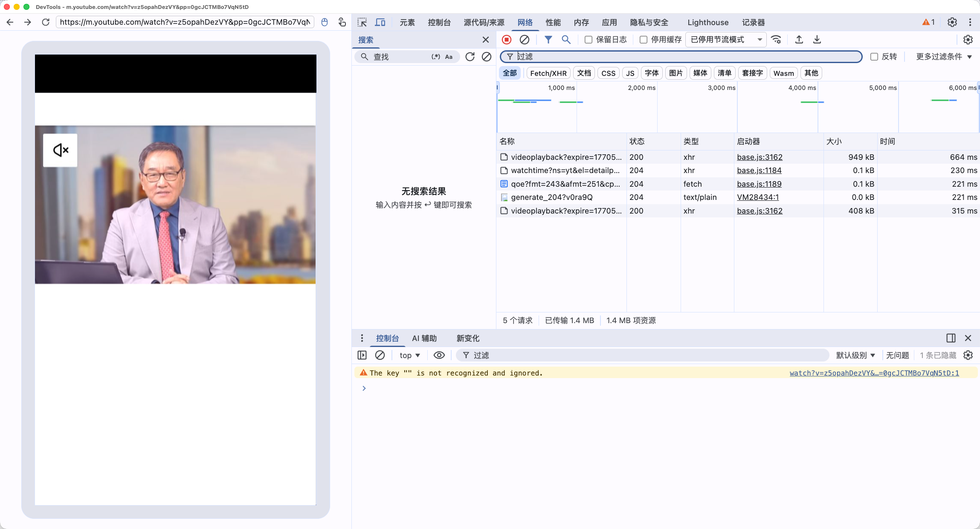
Task: Clear the network log
Action: (x=525, y=40)
